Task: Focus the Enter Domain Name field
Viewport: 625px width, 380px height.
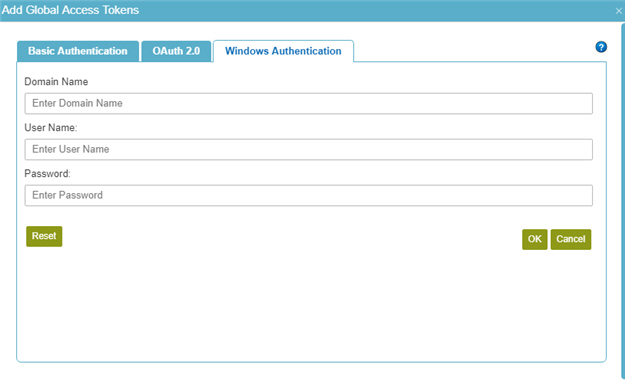Action: (x=309, y=103)
